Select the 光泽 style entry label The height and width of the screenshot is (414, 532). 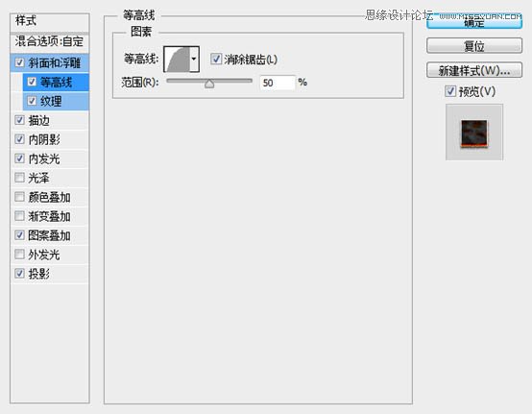[39, 178]
